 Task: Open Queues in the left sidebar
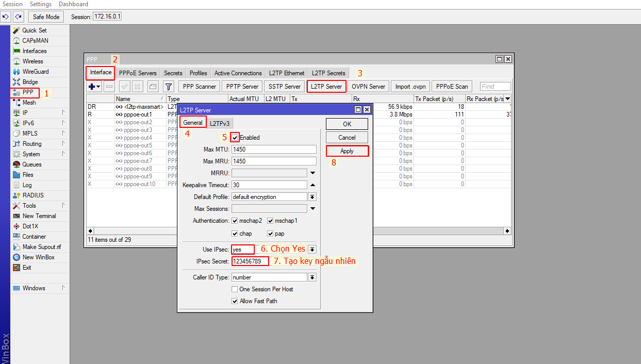coord(31,164)
